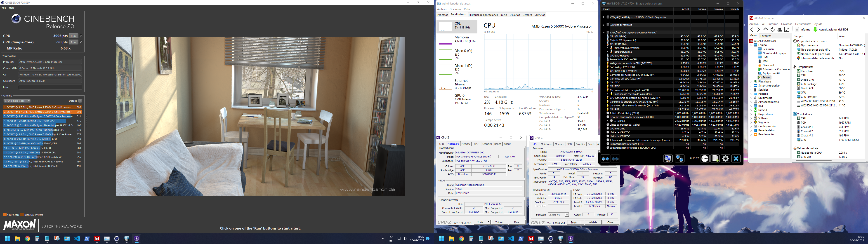Open the CPU (Single Core) ranking dropdown

pyautogui.click(x=17, y=101)
